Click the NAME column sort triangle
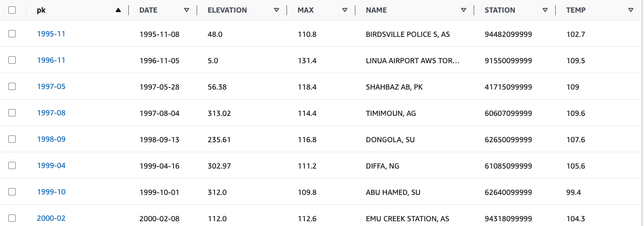 (464, 10)
